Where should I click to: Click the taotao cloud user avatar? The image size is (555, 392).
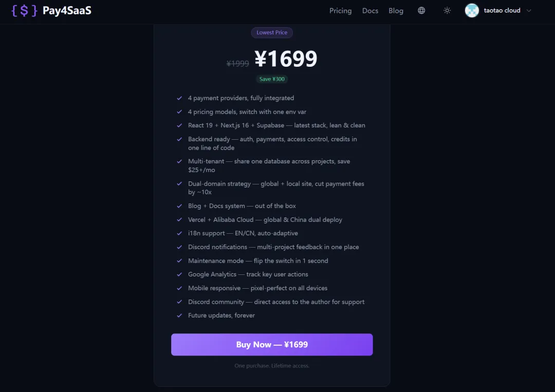(472, 10)
